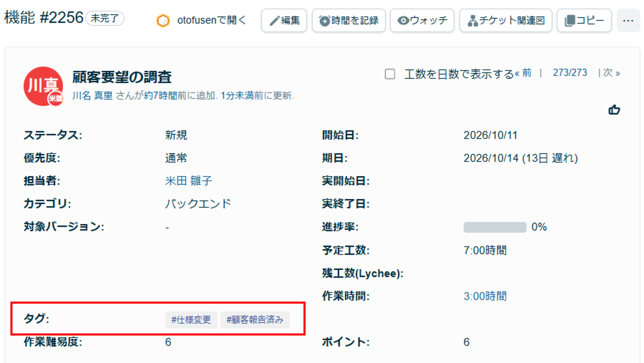Screen dimensions: 644x363
Task: Click the 未完了 status badge
Action: coord(105,18)
